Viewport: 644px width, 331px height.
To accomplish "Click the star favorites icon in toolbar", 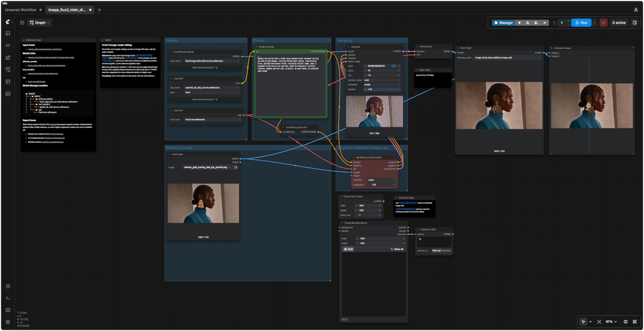I will point(520,23).
